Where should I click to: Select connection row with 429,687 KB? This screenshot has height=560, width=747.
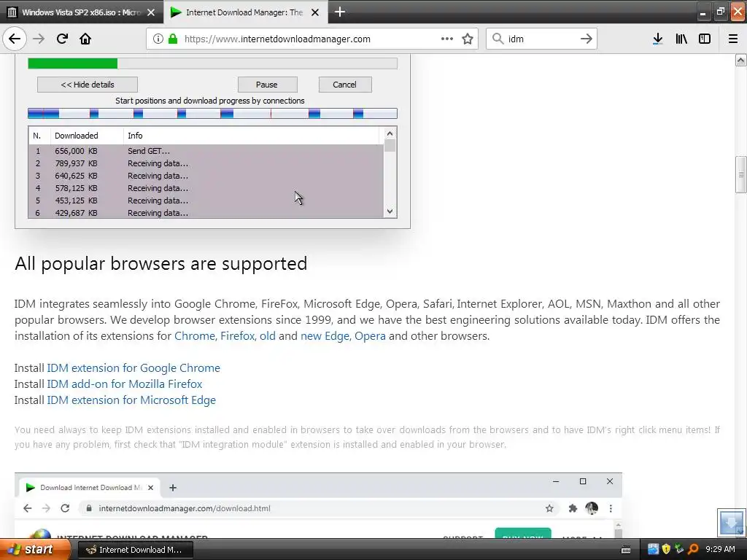coord(206,212)
